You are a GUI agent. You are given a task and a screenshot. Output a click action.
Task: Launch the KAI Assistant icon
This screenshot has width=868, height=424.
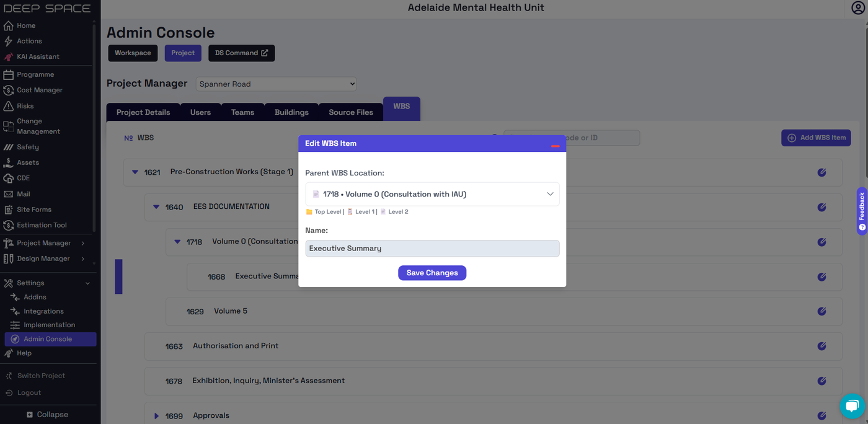click(x=9, y=56)
